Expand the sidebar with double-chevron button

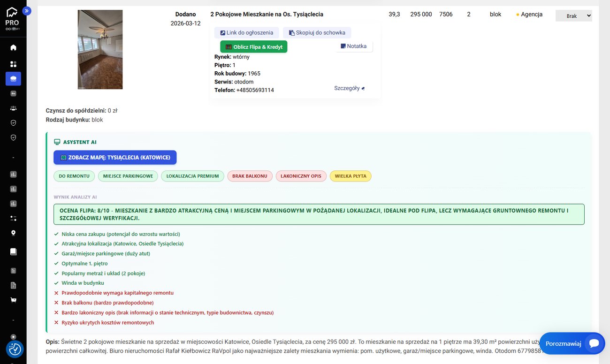click(x=27, y=11)
